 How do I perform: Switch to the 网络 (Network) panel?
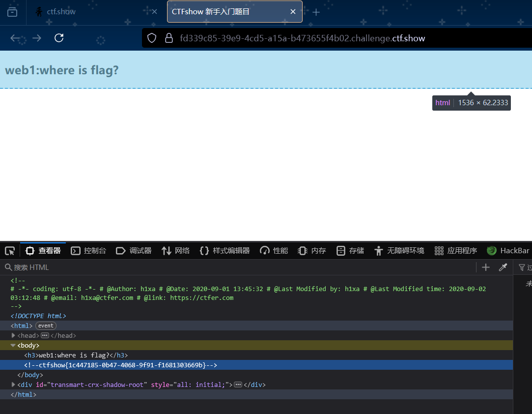pyautogui.click(x=175, y=251)
